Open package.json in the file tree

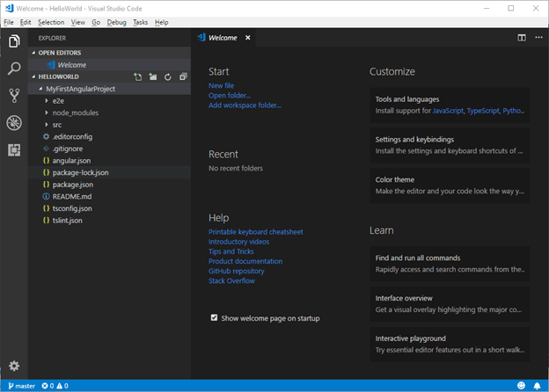72,185
